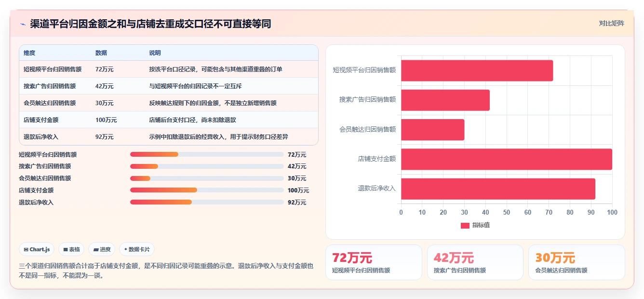Open the 72万元 data card
The width and height of the screenshot is (644, 299).
[374, 262]
